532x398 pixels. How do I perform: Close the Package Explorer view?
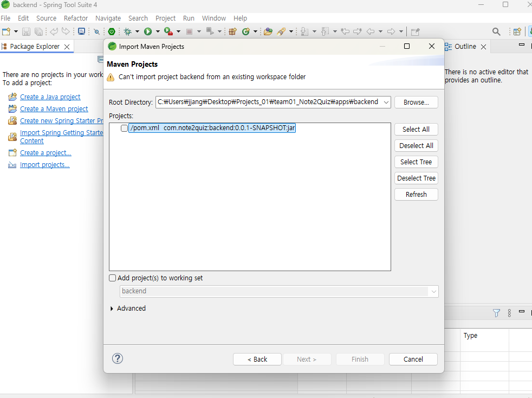pos(67,47)
